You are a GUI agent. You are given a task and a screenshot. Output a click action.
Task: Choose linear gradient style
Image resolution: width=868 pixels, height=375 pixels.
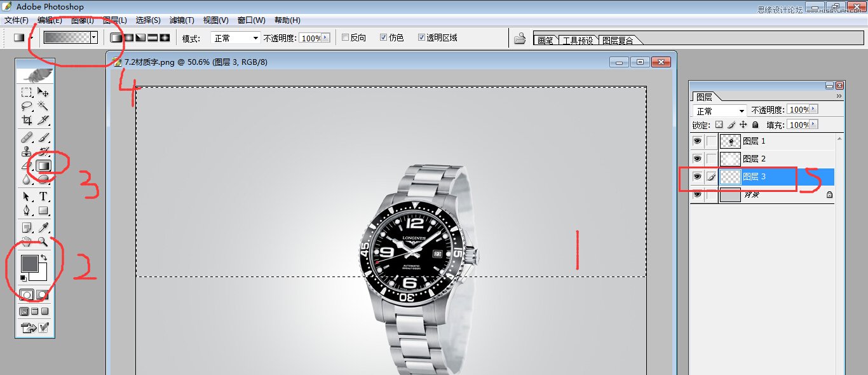[x=116, y=37]
